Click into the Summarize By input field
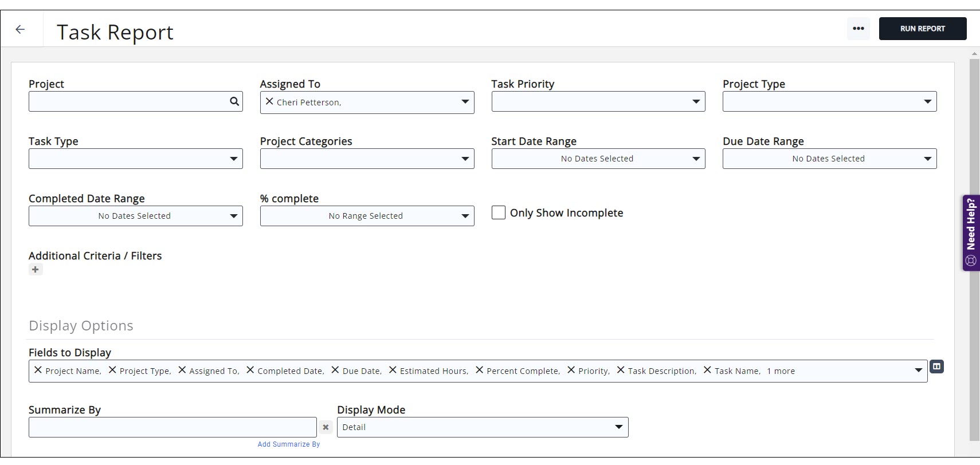Image resolution: width=980 pixels, height=465 pixels. tap(172, 427)
